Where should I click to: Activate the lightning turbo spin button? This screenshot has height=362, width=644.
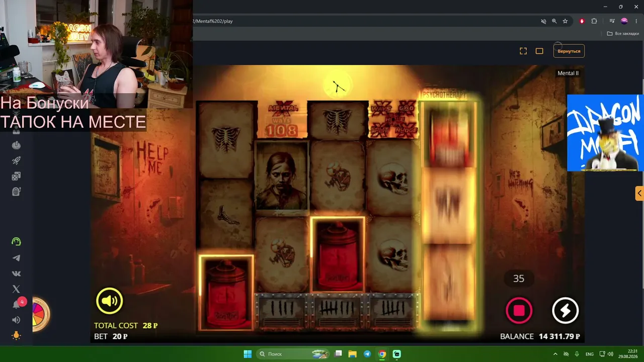click(565, 310)
